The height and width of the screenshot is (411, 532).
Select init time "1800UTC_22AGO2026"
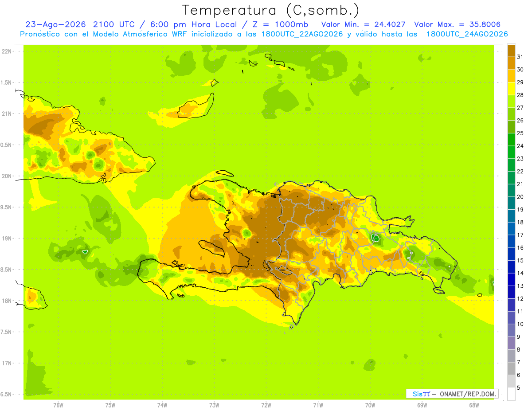302,34
